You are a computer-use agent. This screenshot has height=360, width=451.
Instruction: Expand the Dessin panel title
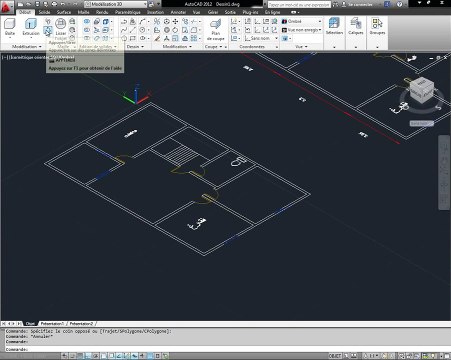click(135, 47)
